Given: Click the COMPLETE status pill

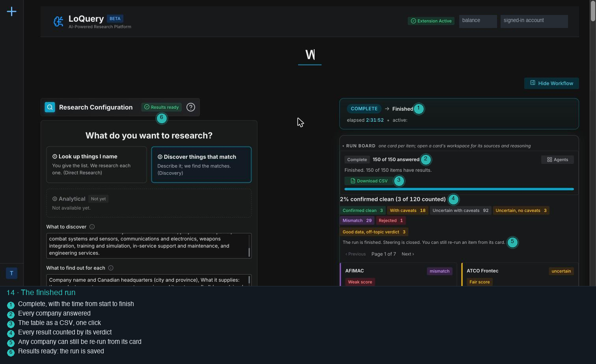Looking at the screenshot, I should tap(364, 109).
